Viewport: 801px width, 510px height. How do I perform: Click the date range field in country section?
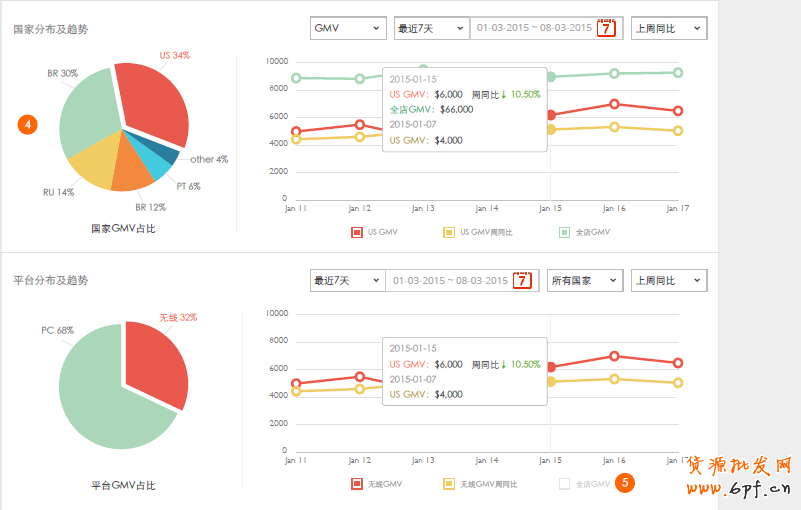tap(535, 28)
